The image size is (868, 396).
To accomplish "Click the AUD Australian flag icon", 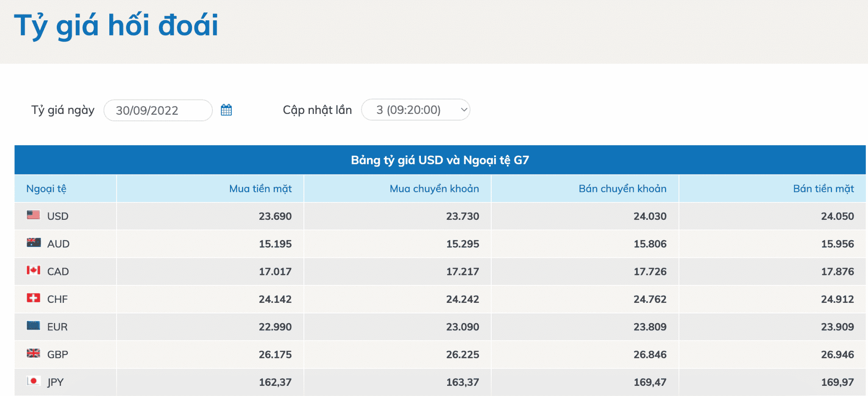I will pos(33,243).
